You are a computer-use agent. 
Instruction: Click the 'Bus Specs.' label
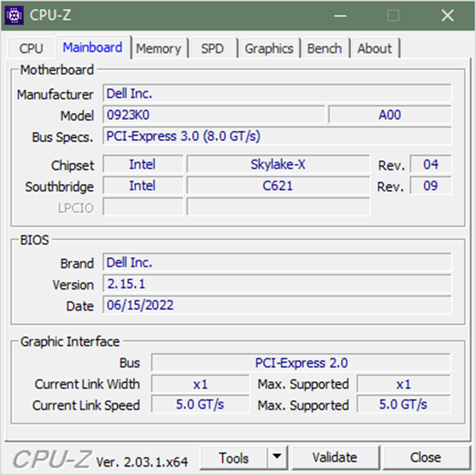click(62, 137)
